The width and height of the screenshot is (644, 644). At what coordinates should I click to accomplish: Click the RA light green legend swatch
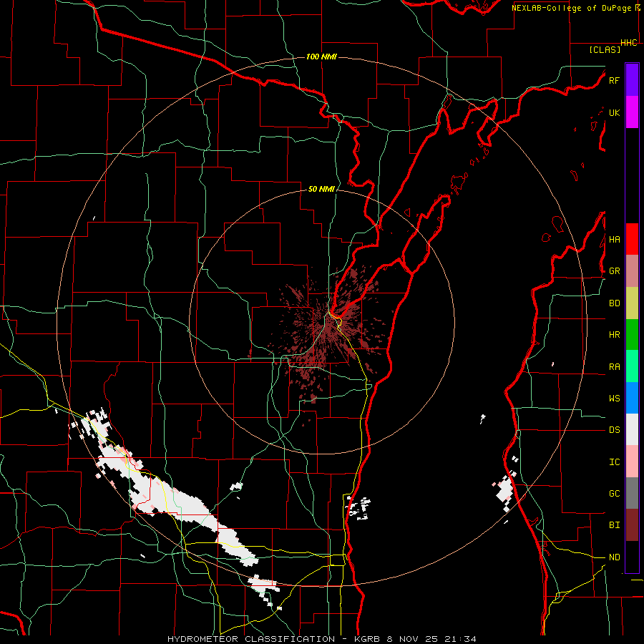point(632,366)
